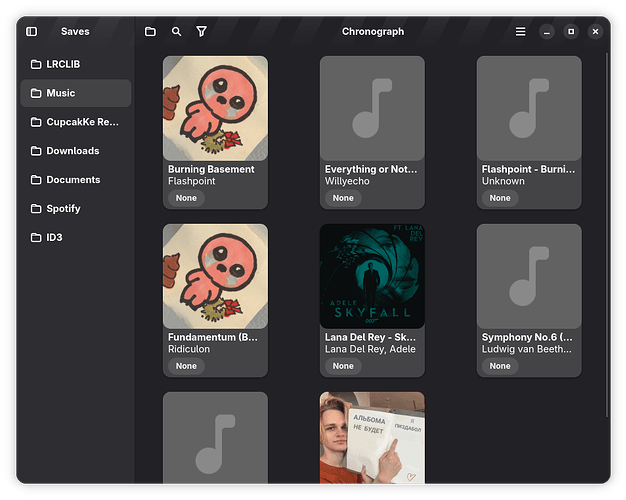This screenshot has height=500, width=626.
Task: Toggle the sidebar panel visibility
Action: tap(31, 31)
